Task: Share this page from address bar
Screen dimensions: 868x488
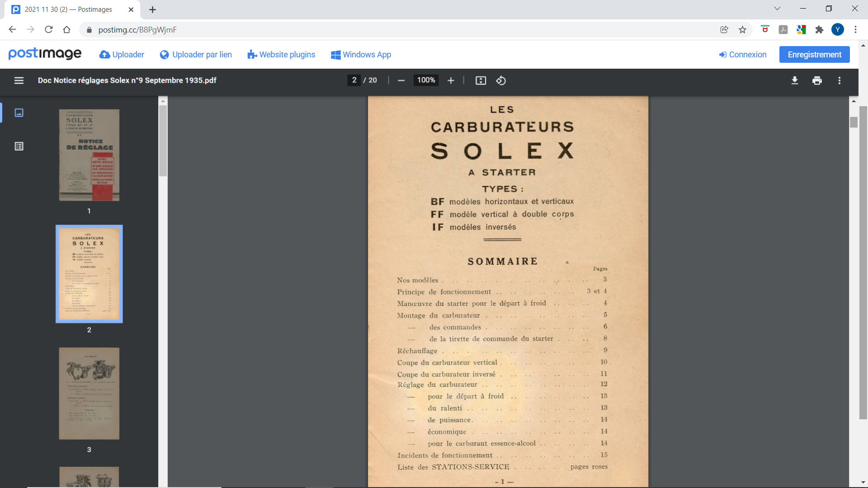Action: point(724,29)
